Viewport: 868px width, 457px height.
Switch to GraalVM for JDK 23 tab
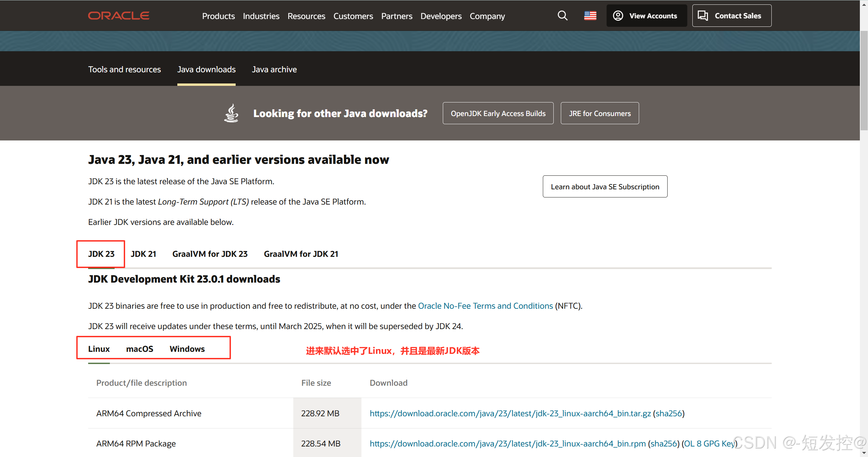[x=210, y=254]
